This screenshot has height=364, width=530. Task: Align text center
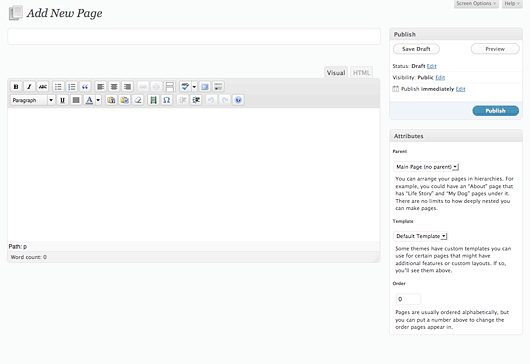click(114, 87)
